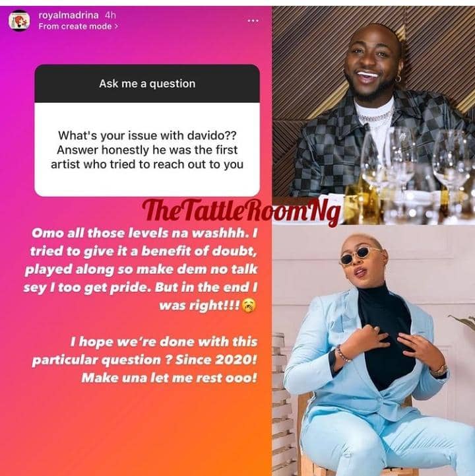Click the 4h timestamp
The height and width of the screenshot is (476, 475).
110,15
